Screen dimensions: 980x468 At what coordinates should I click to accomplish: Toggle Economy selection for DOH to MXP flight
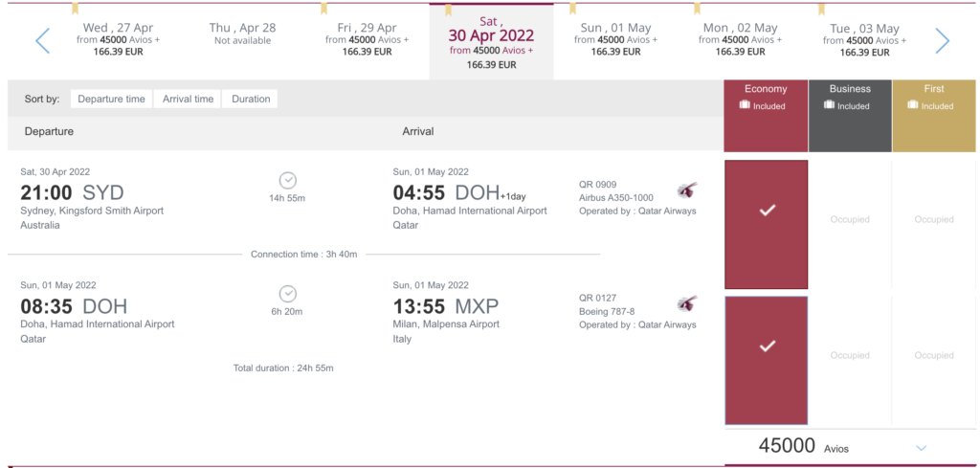point(767,361)
